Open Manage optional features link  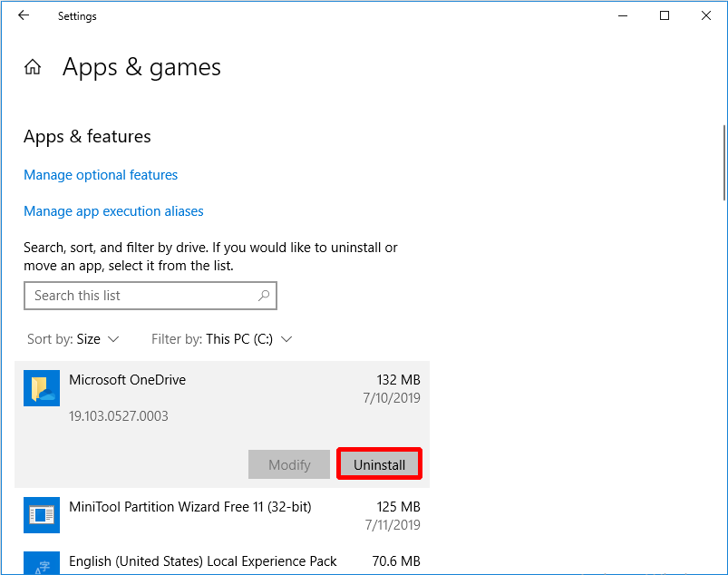point(101,175)
